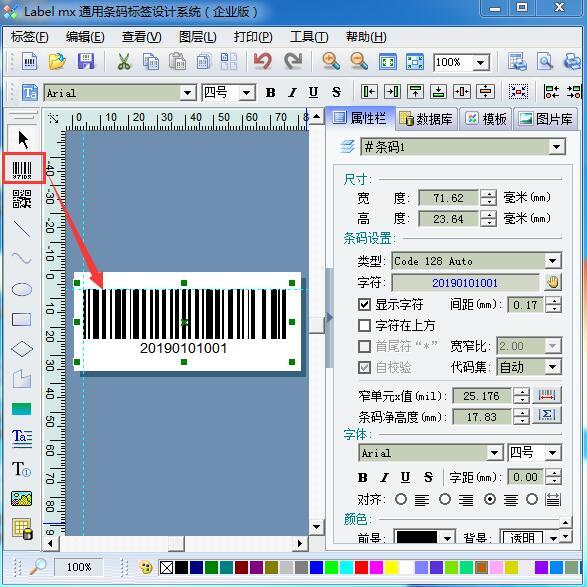This screenshot has height=587, width=587.
Task: Toggle the 自校验 checkbox
Action: tap(364, 367)
